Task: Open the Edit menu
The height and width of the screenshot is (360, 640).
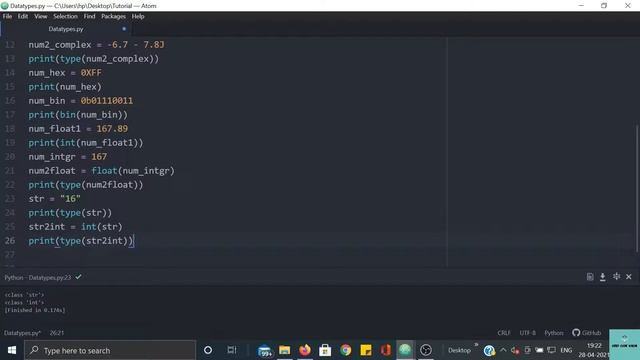Action: click(x=23, y=16)
